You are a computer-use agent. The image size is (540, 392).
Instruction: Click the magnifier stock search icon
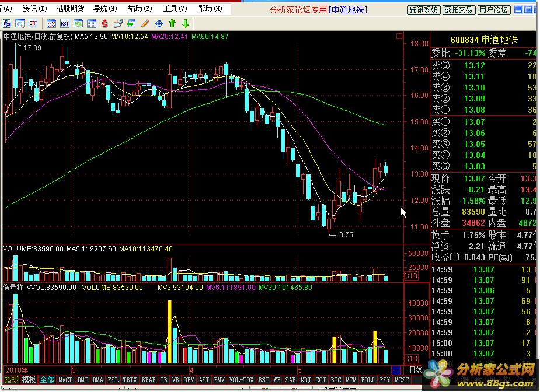tap(20, 23)
